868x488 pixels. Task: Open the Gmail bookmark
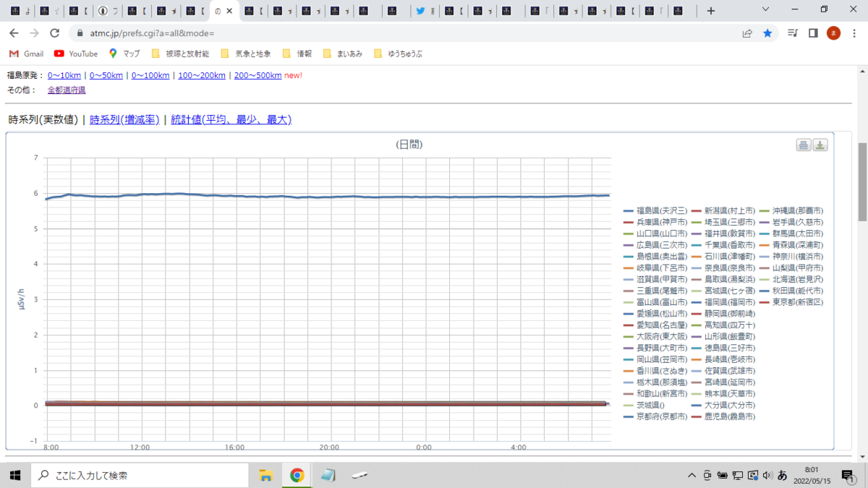[26, 53]
